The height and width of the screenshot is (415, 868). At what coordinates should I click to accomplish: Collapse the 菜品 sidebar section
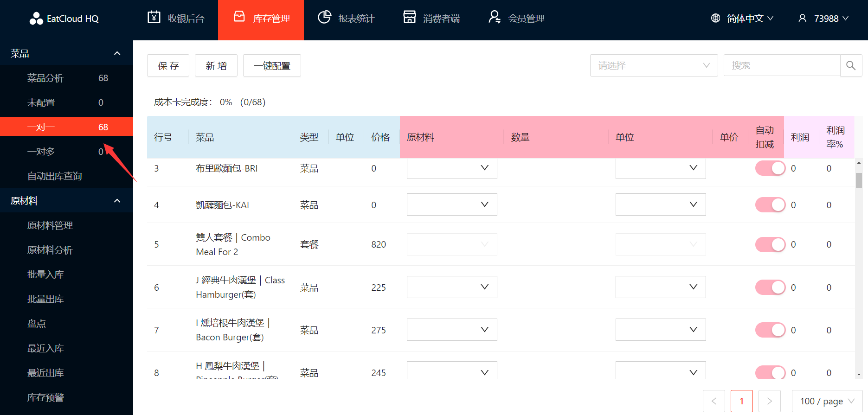click(x=117, y=53)
